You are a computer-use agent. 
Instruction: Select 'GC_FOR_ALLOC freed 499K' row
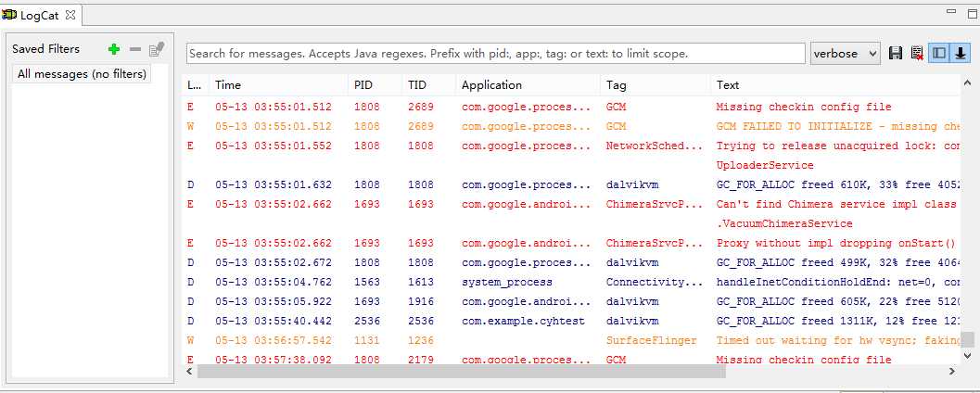(571, 262)
